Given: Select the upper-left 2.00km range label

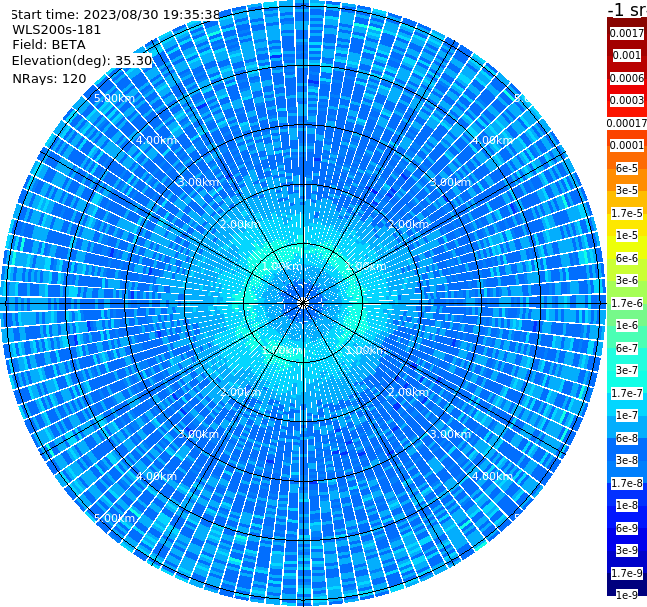Looking at the screenshot, I should 241,224.
